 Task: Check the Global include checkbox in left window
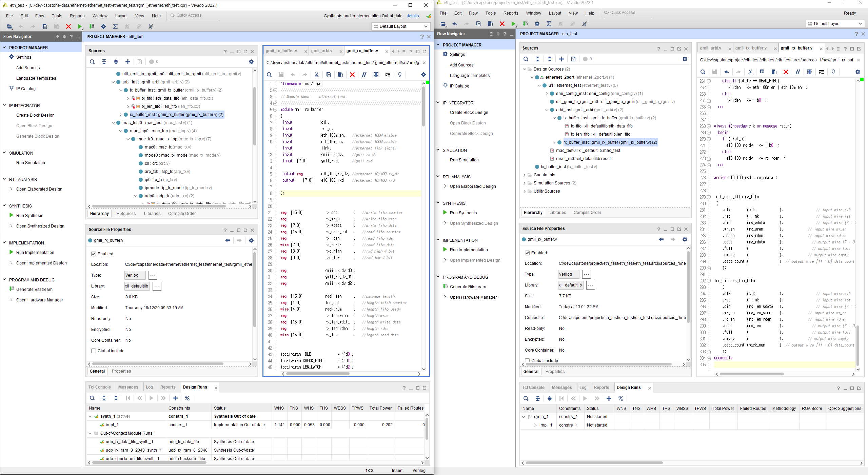[x=94, y=351]
